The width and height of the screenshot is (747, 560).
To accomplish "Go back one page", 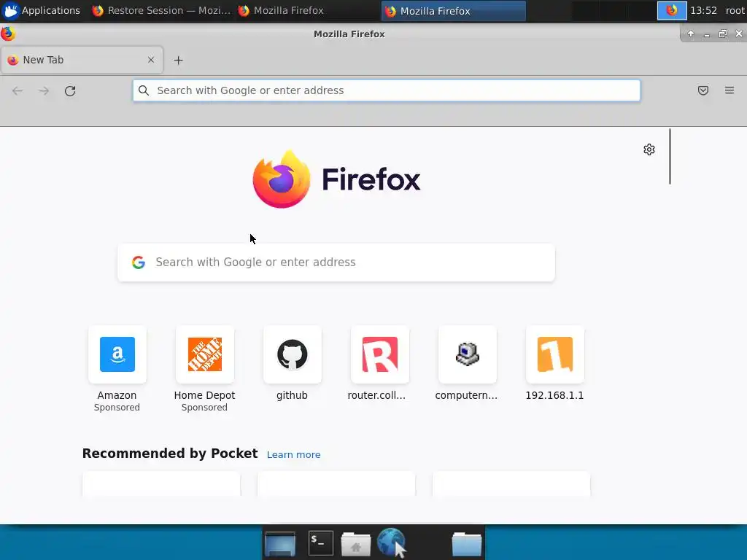I will coord(18,91).
